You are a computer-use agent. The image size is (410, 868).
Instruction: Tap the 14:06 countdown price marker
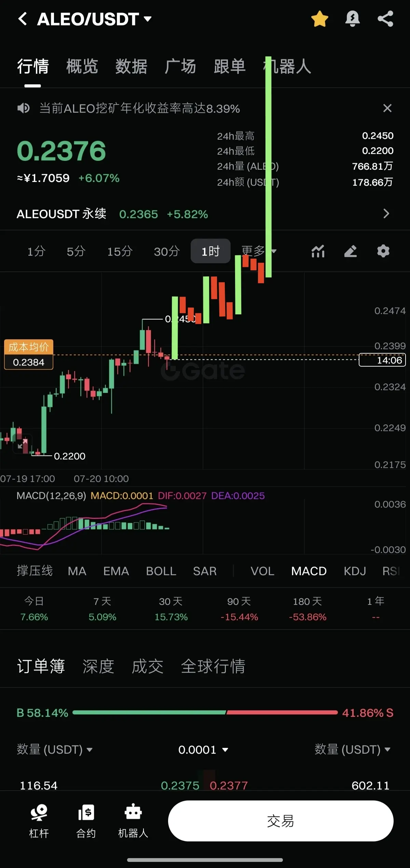(382, 360)
